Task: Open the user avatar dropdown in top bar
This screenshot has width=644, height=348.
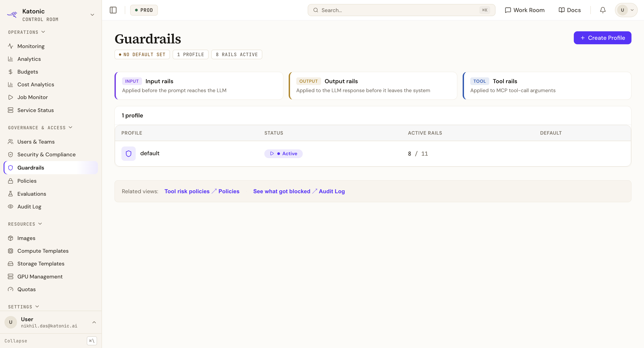Action: tap(626, 10)
